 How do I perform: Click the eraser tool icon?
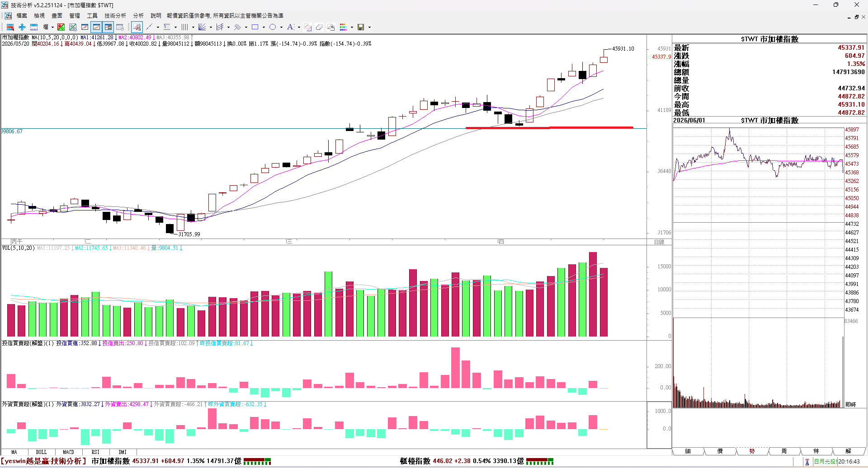(319, 27)
